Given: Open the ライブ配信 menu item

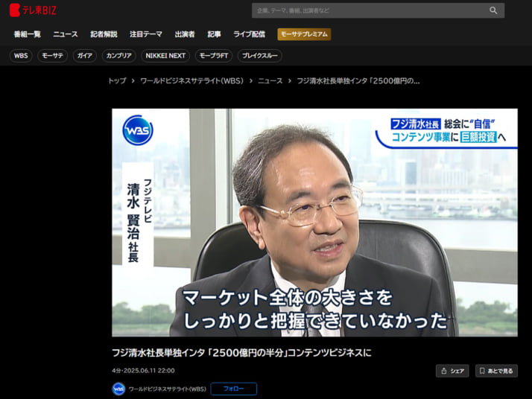Looking at the screenshot, I should [249, 34].
